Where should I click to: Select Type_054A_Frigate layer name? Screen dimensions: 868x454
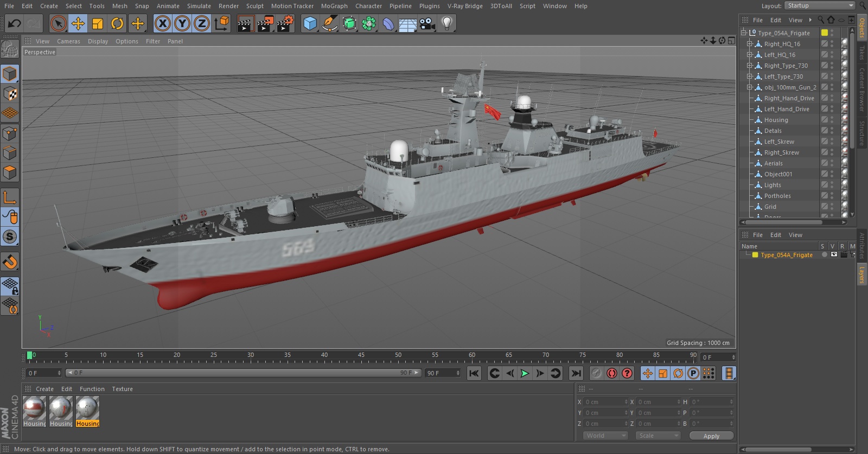click(787, 255)
